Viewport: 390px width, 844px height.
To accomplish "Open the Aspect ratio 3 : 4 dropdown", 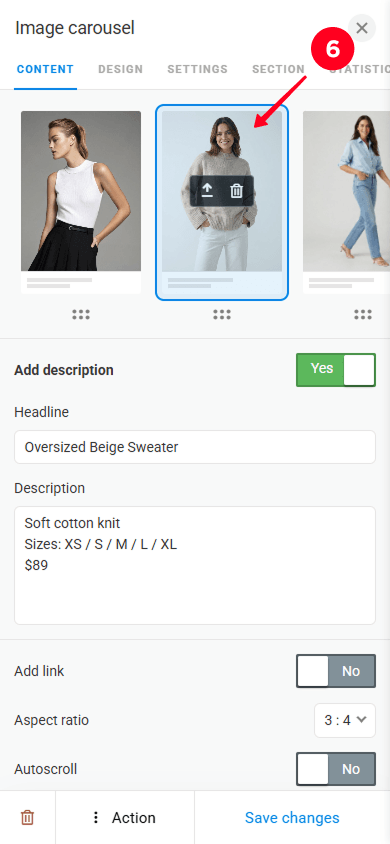I will (x=345, y=720).
